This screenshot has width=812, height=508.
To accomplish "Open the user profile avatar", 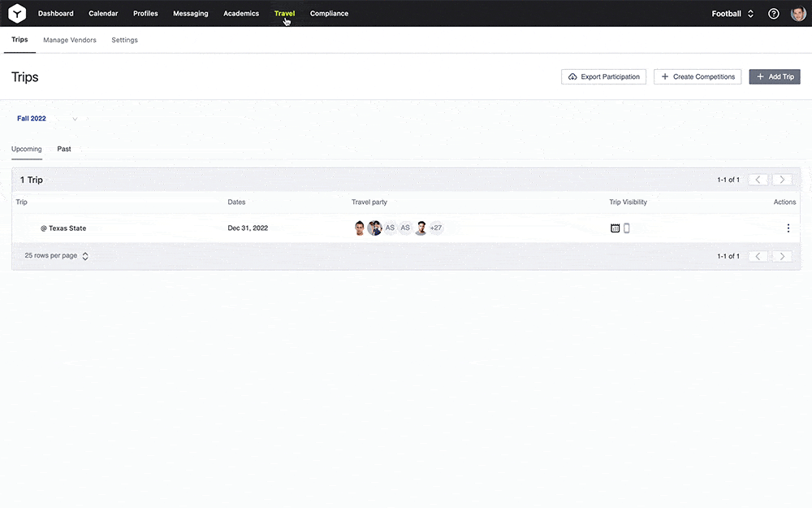I will (798, 14).
